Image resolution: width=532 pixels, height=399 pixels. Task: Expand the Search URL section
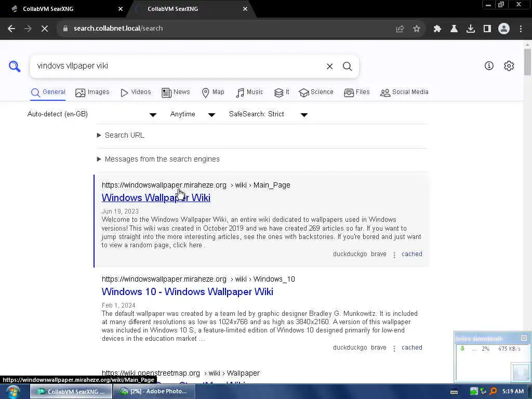(121, 135)
